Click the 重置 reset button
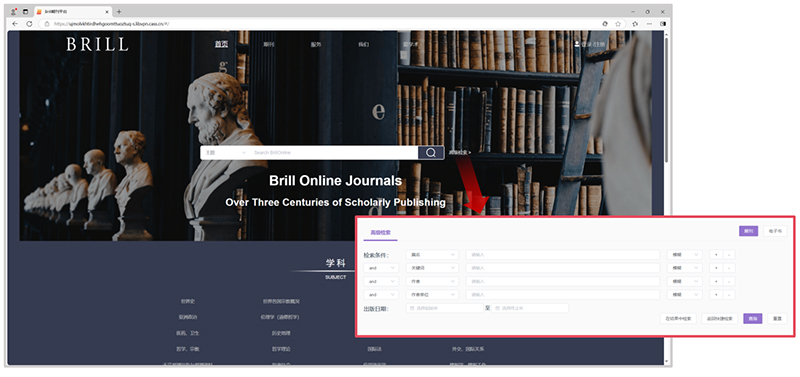The height and width of the screenshot is (377, 800). point(777,318)
